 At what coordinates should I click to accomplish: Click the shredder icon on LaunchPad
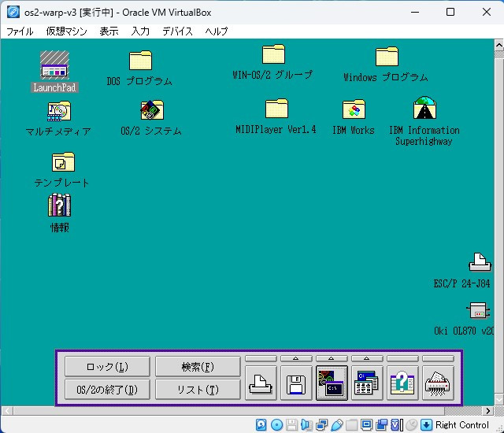(x=438, y=383)
